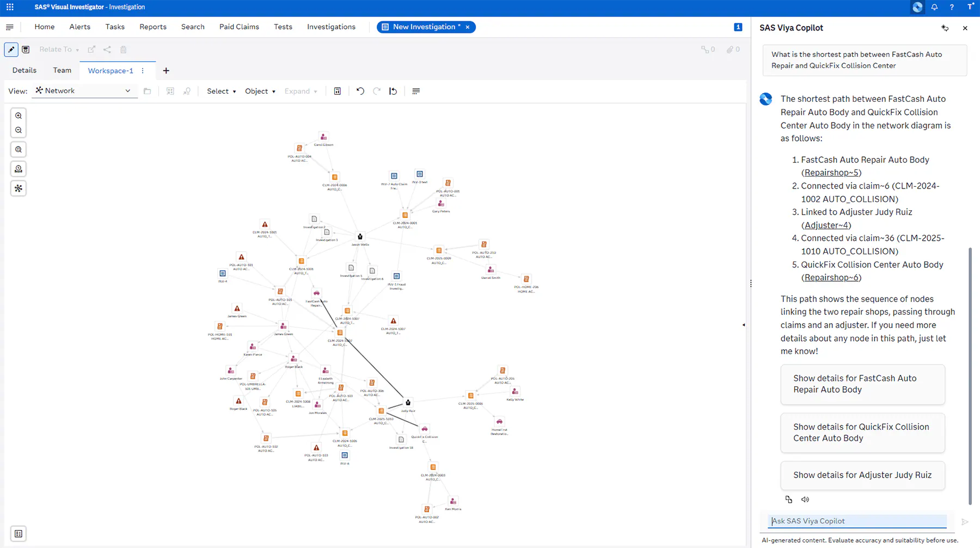Screen dimensions: 980x548
Task: Go to the Home menu
Action: (x=45, y=27)
